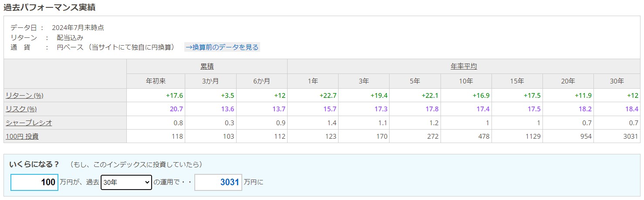Click the 1129 fifteen-year investment value
This screenshot has height=200, width=644.
(533, 137)
